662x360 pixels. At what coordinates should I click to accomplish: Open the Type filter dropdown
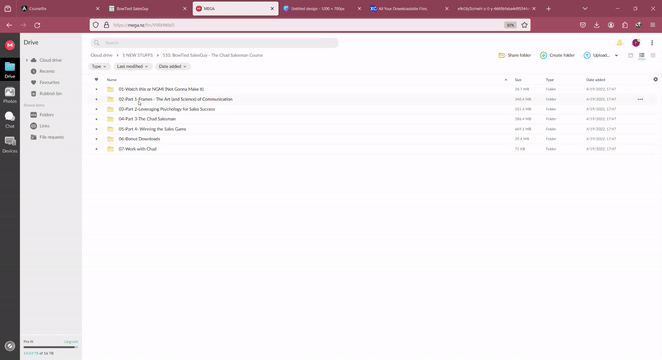point(99,66)
